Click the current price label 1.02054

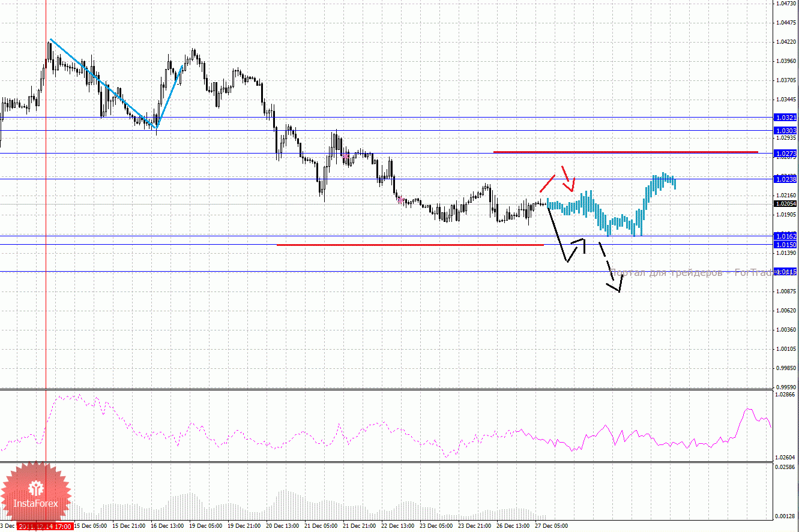[786, 204]
